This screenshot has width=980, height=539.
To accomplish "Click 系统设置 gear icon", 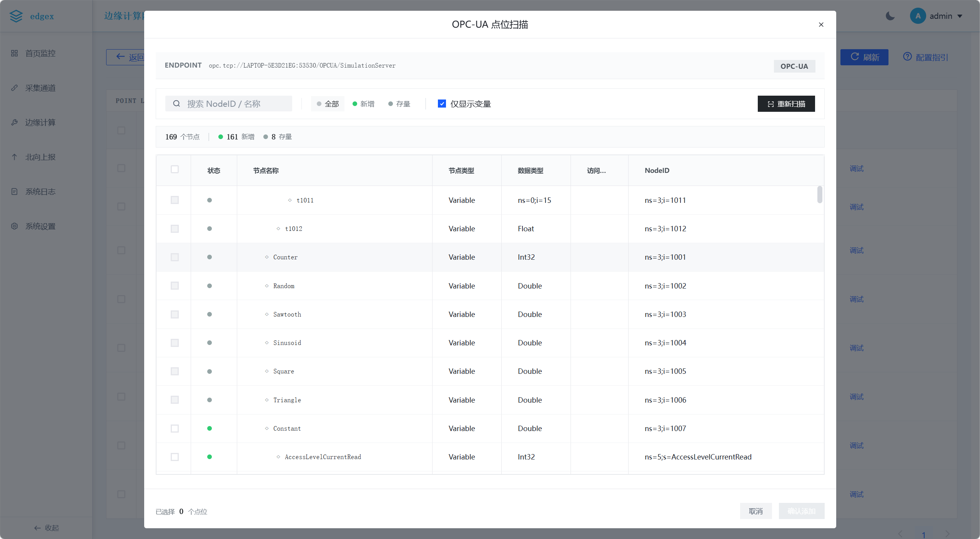I will 15,226.
